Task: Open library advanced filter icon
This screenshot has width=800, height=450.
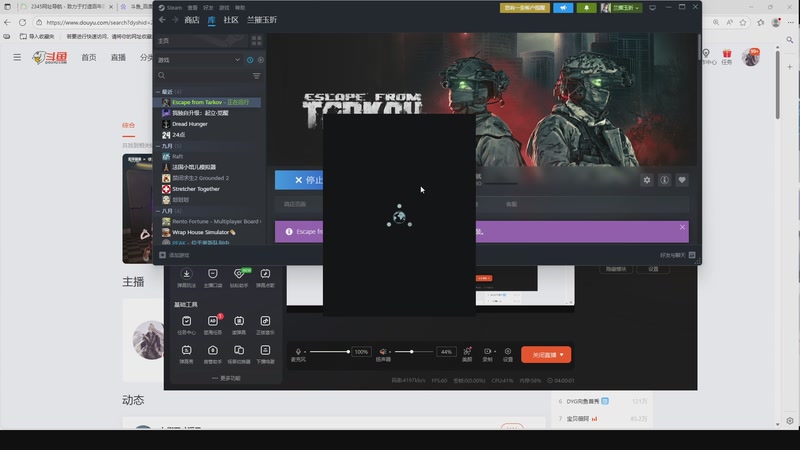Action: coord(257,76)
